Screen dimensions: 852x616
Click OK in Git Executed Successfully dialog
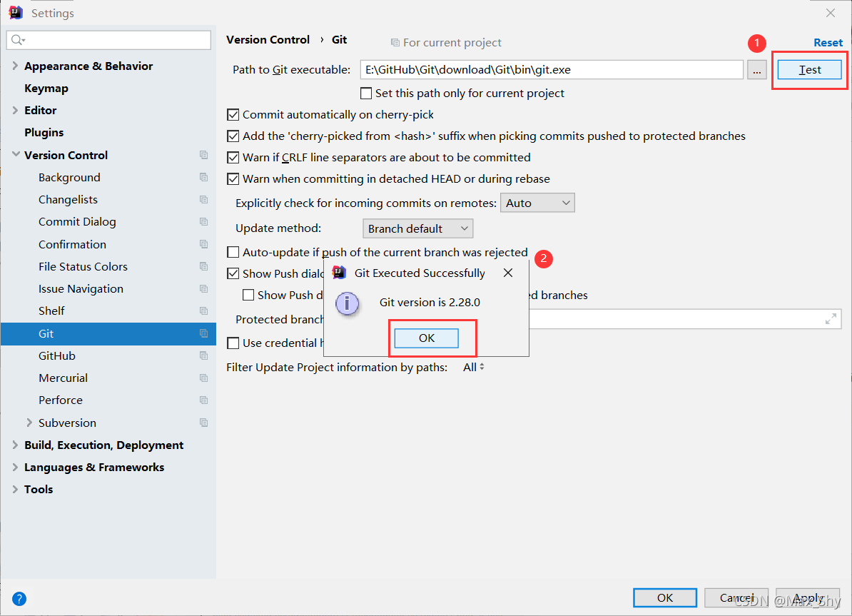coord(427,338)
